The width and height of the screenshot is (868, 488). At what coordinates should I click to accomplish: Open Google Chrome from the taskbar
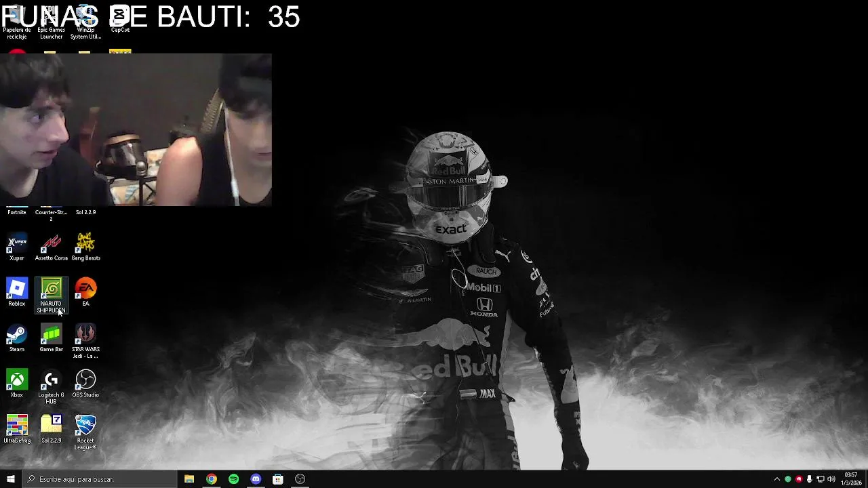tap(212, 479)
